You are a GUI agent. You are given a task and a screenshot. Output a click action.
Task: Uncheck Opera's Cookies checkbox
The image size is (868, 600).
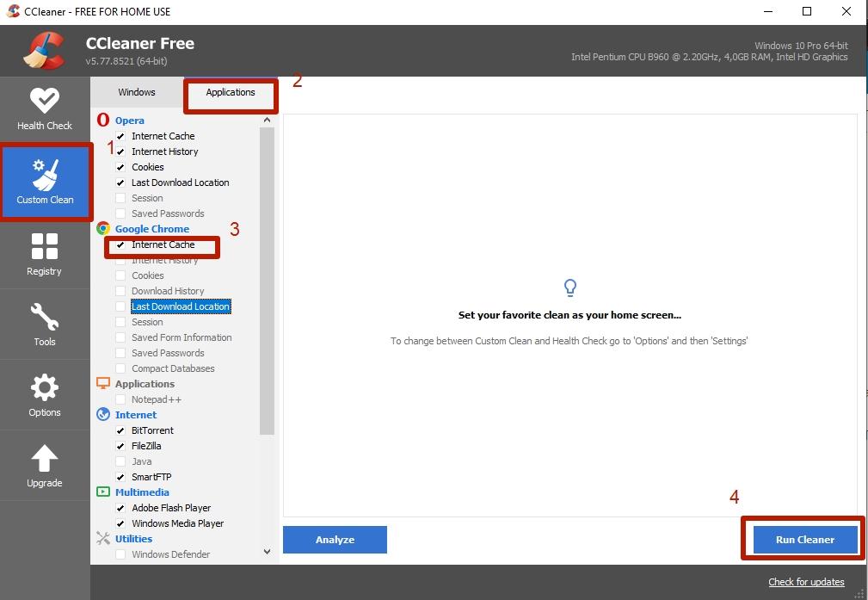[120, 167]
